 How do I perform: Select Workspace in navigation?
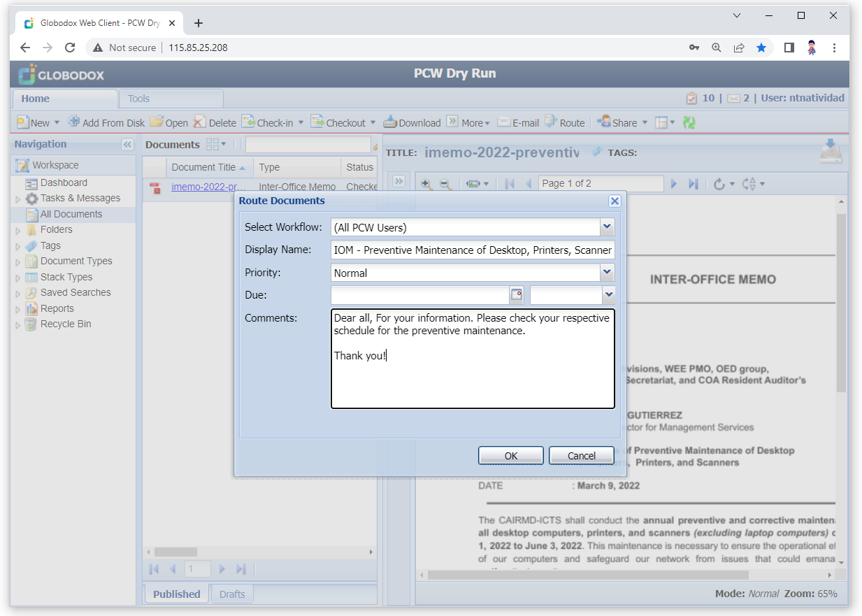point(55,165)
